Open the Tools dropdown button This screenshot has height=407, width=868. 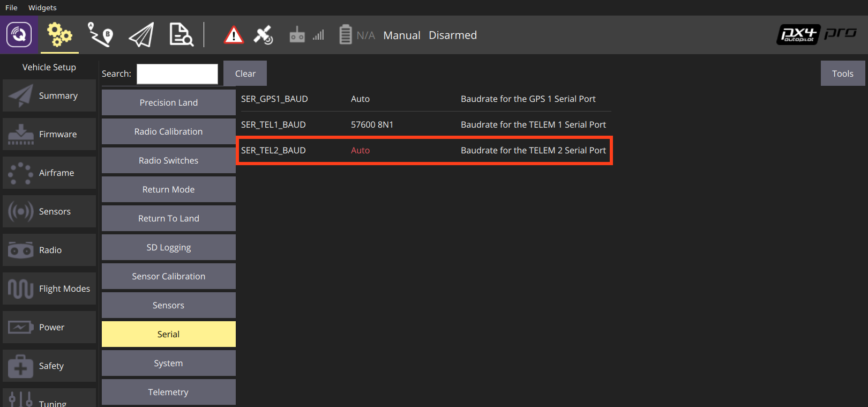[x=842, y=73]
